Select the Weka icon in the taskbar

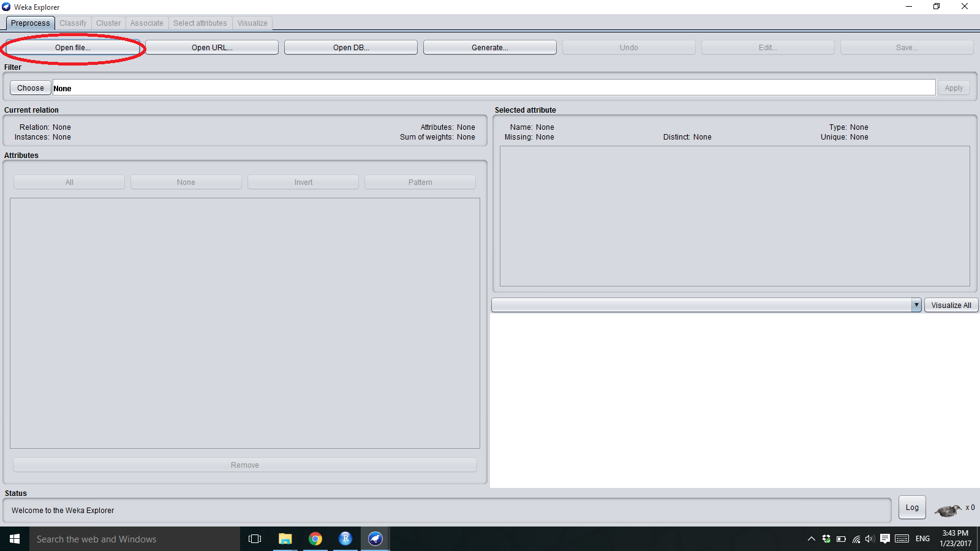tap(375, 539)
